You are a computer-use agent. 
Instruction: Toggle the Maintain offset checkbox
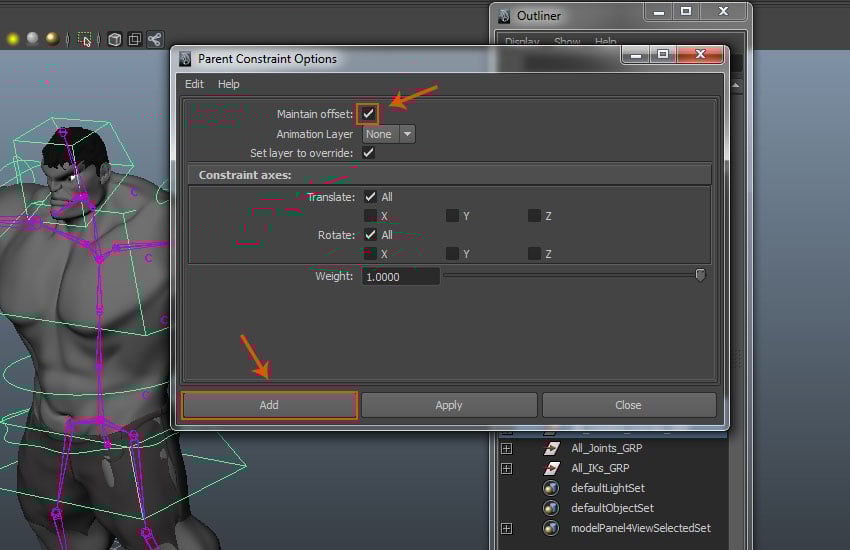[368, 114]
